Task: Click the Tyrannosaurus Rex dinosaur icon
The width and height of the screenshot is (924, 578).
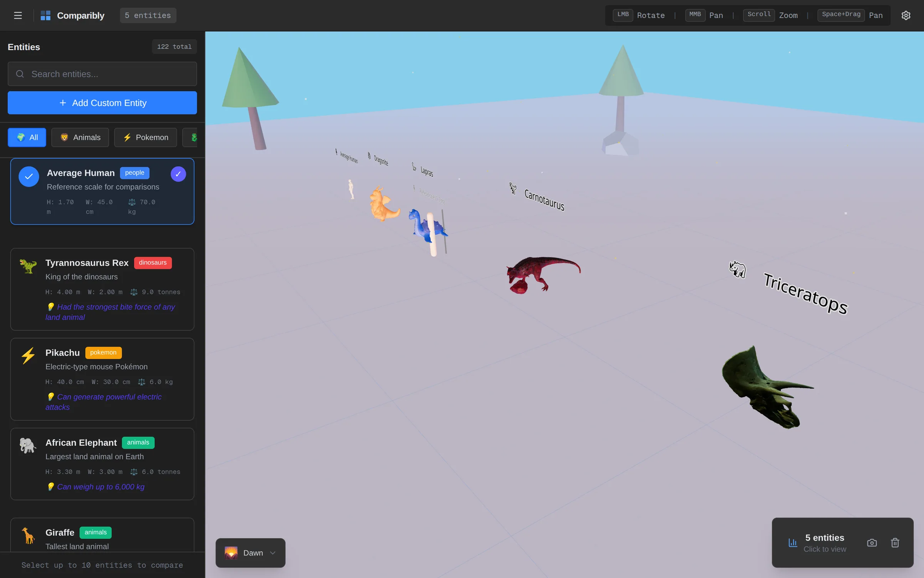Action: (x=28, y=266)
